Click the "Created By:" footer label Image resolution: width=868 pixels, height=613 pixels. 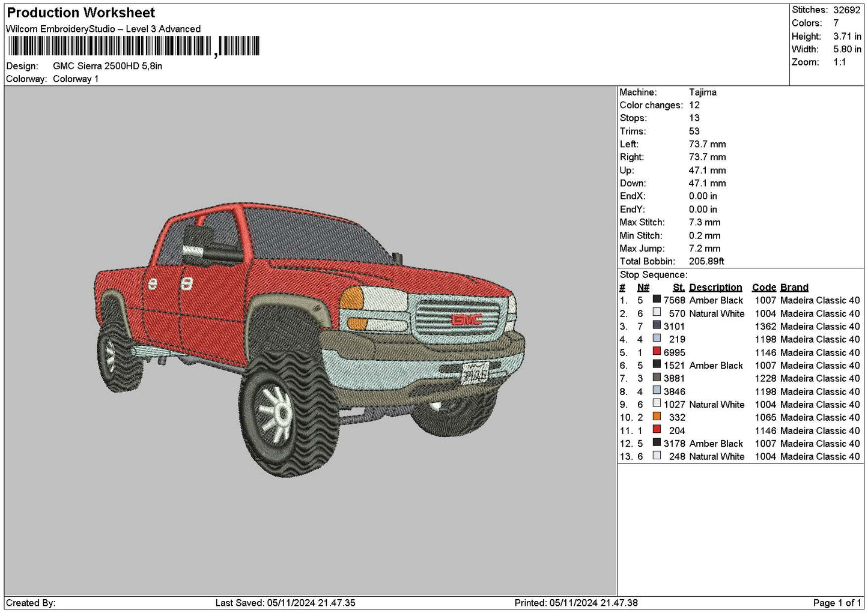coord(31,603)
